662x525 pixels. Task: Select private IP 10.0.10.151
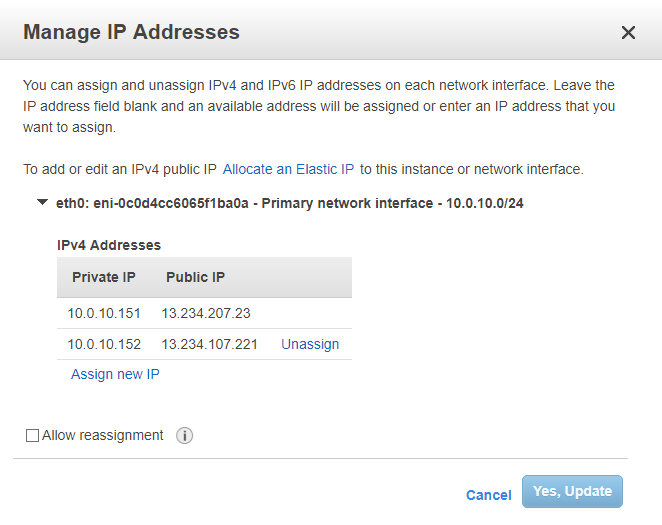(104, 313)
